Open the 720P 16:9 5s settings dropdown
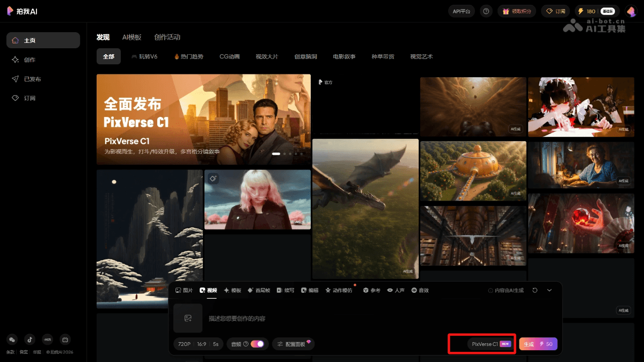644x362 pixels. point(198,344)
